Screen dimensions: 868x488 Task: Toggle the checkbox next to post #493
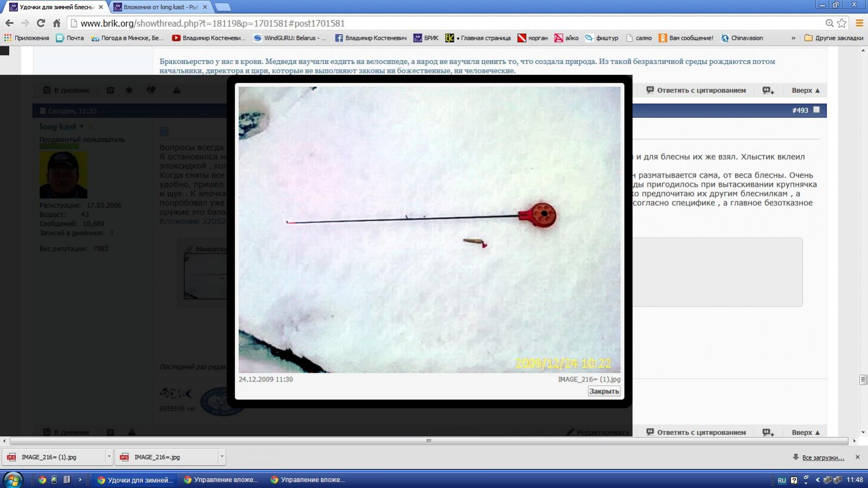pyautogui.click(x=816, y=110)
